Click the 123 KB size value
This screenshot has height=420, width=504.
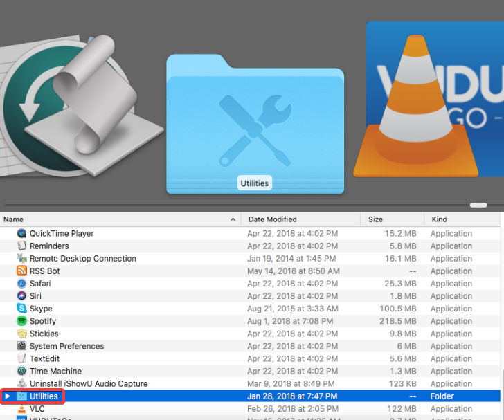click(403, 384)
